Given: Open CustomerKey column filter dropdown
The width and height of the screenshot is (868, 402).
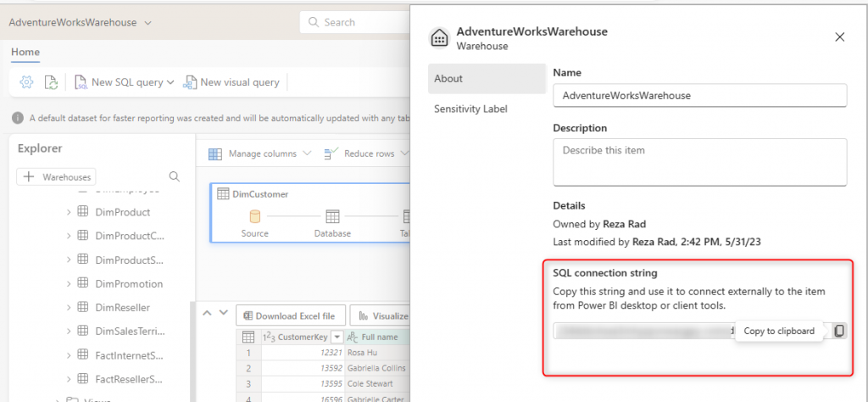Looking at the screenshot, I should click(x=337, y=337).
